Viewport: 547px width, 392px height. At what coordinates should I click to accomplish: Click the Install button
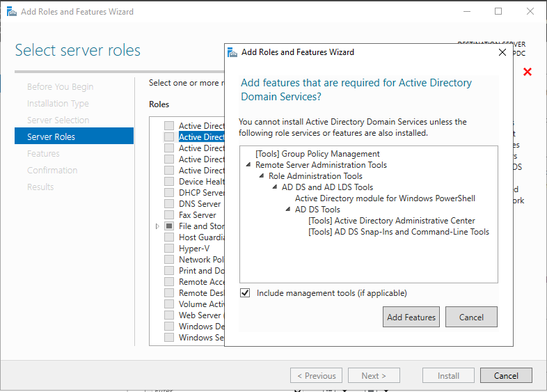coord(448,375)
